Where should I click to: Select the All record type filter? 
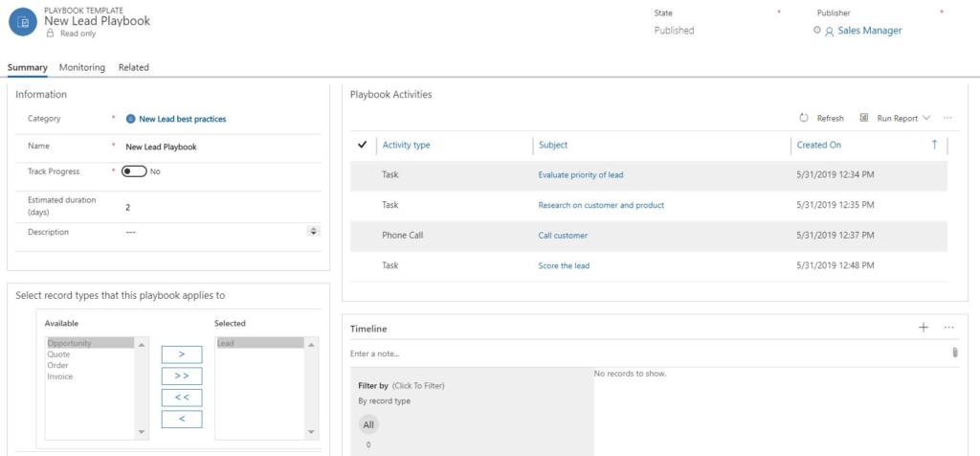pos(369,424)
